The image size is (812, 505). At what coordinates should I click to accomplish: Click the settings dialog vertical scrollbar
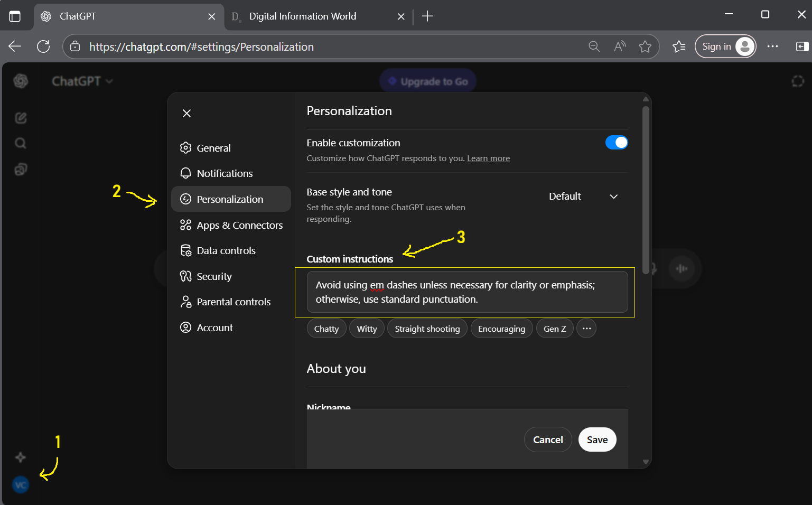point(645,190)
